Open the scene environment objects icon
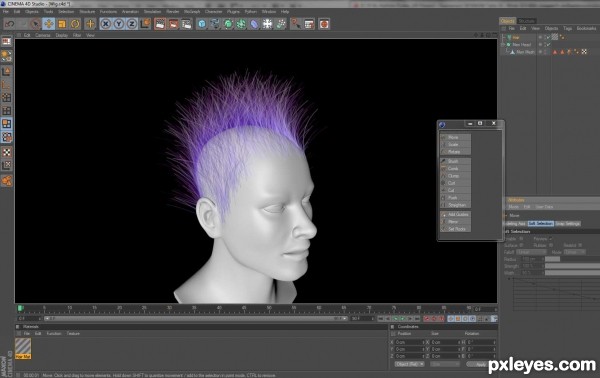Screen dimensions: 600x378 pyautogui.click(x=267, y=24)
